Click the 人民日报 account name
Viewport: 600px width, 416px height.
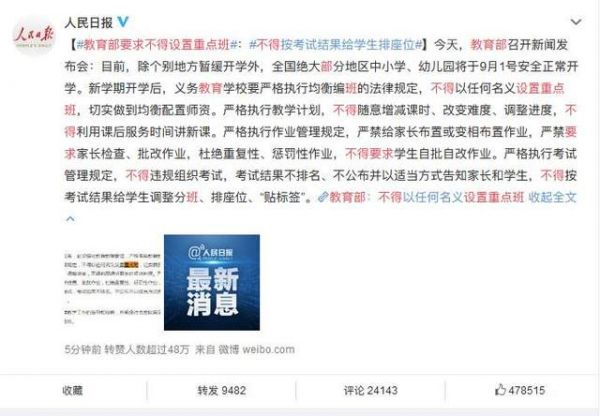(x=88, y=22)
